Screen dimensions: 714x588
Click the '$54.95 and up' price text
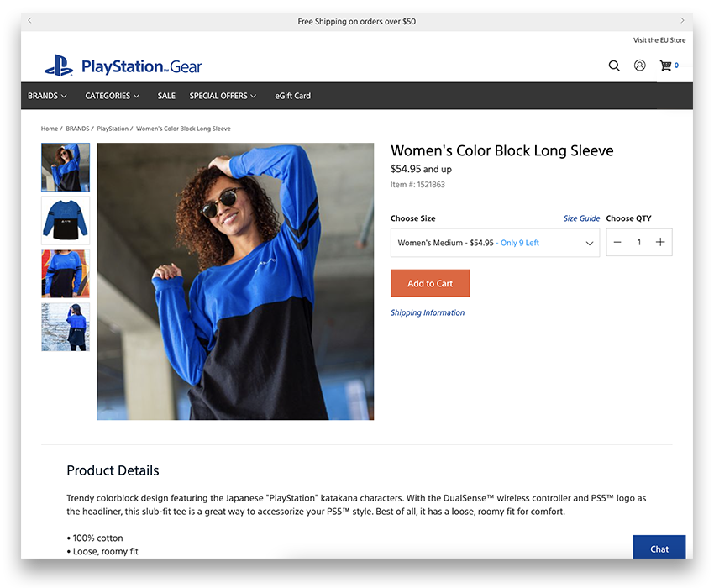421,169
